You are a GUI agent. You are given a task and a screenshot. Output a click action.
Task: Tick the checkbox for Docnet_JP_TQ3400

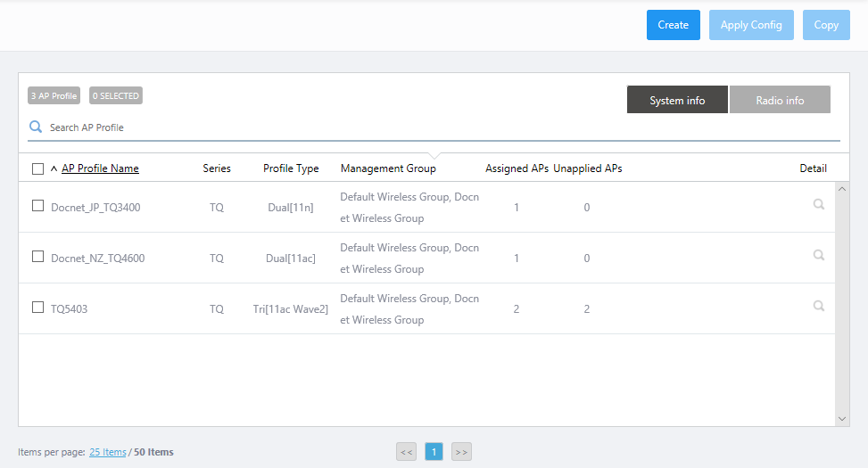tap(37, 206)
